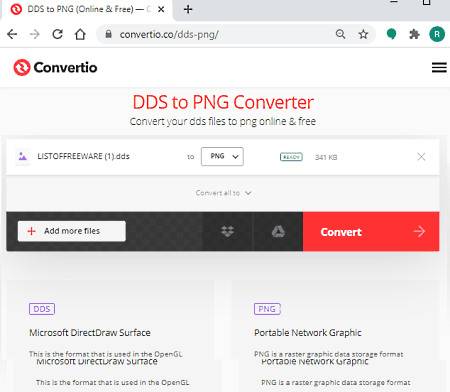The image size is (450, 392).
Task: Open the browser home page icon
Action: [x=80, y=34]
